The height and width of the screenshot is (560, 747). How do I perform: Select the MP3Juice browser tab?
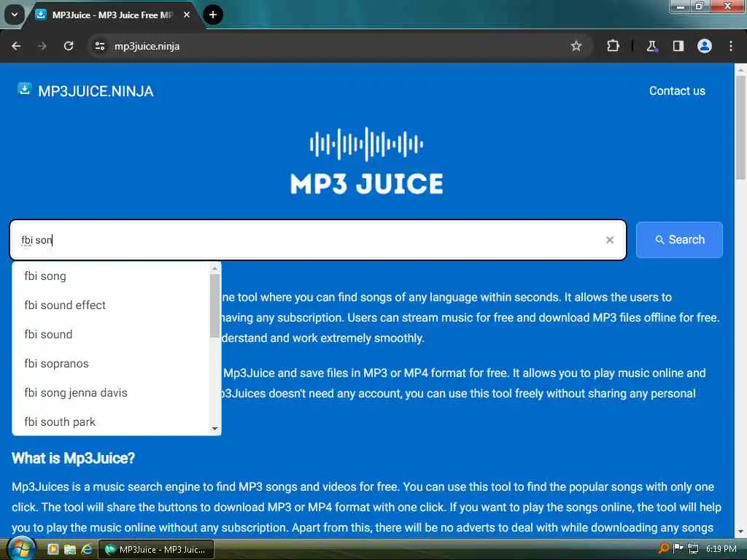coord(112,15)
